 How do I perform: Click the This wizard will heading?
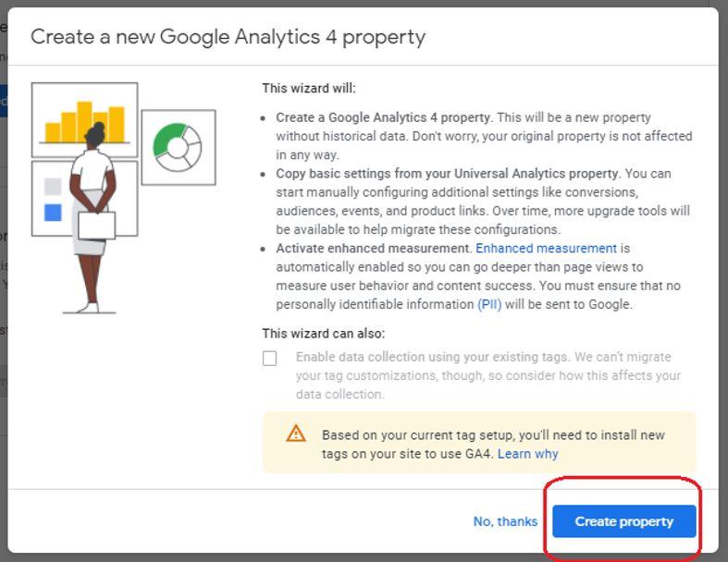pos(309,88)
